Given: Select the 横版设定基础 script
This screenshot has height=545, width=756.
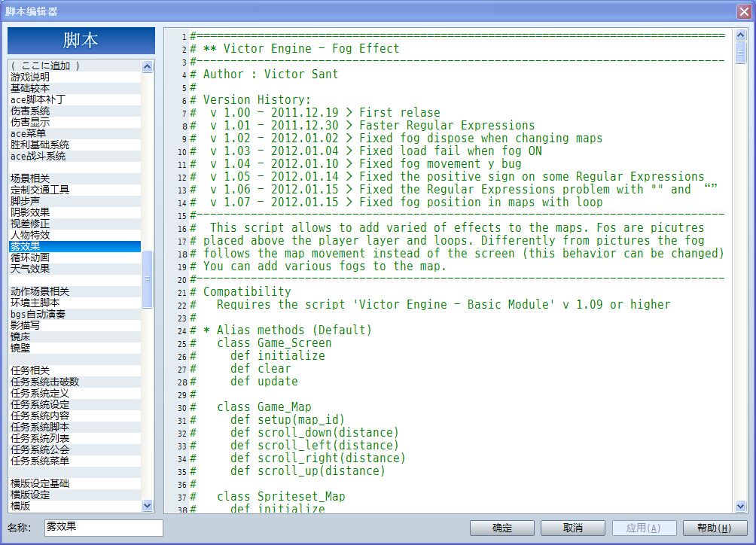Looking at the screenshot, I should tap(75, 483).
